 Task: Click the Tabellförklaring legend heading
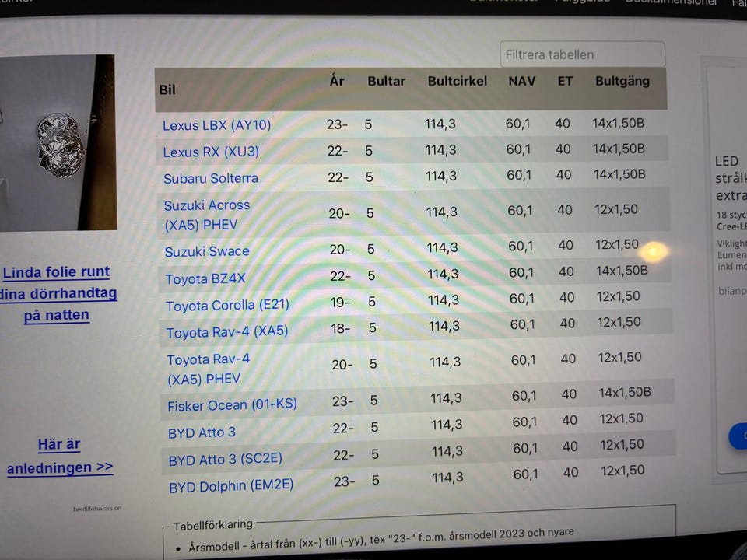click(213, 525)
